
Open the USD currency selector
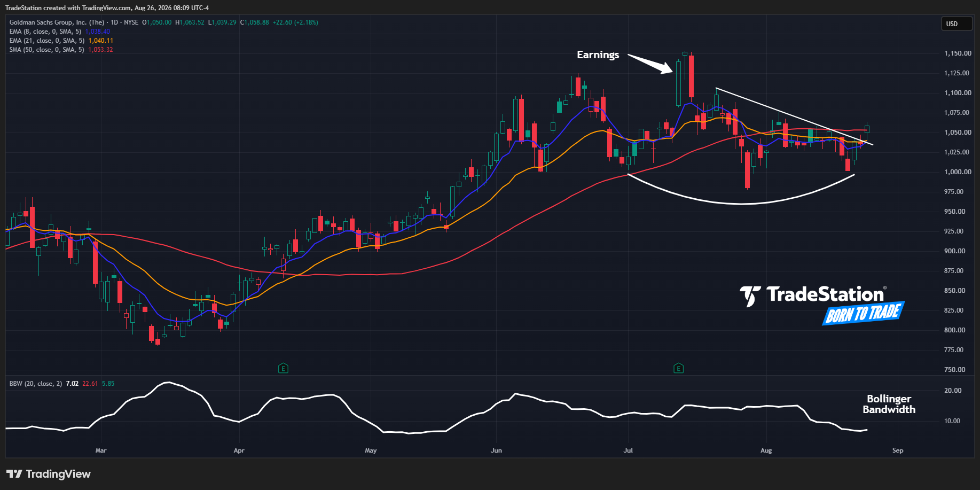[x=956, y=24]
